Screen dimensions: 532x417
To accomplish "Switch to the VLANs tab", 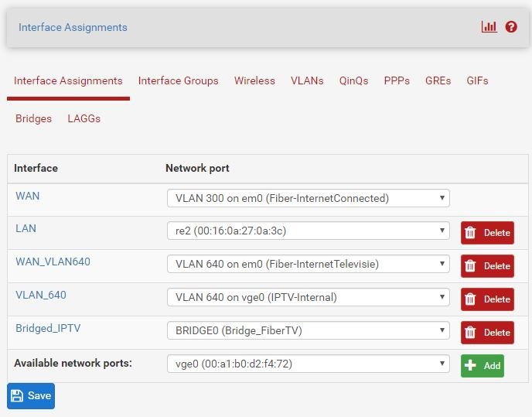I will click(307, 80).
